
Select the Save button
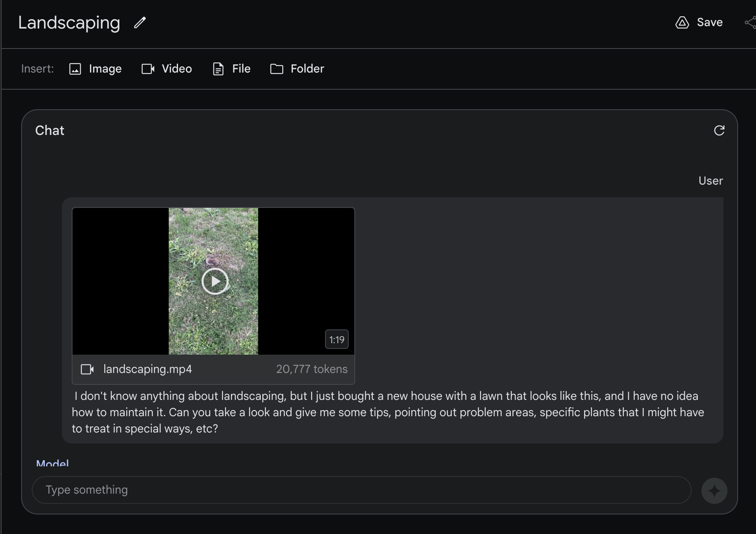pyautogui.click(x=710, y=22)
